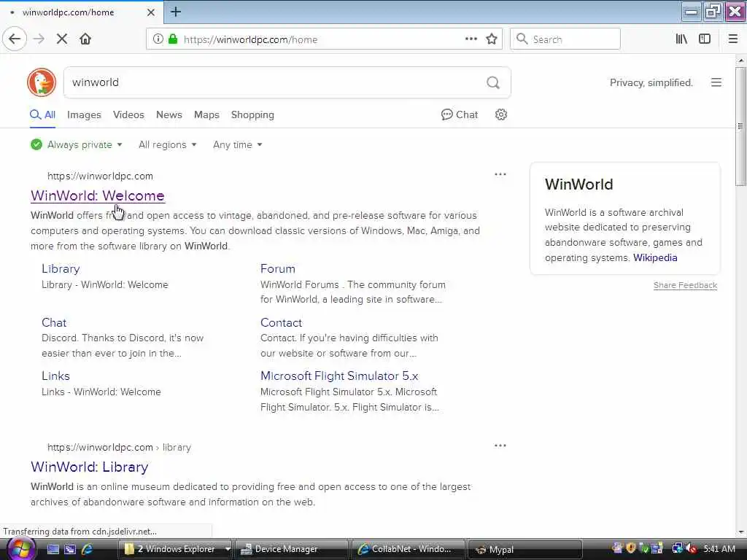747x560 pixels.
Task: Switch to Videos results
Action: pyautogui.click(x=128, y=114)
